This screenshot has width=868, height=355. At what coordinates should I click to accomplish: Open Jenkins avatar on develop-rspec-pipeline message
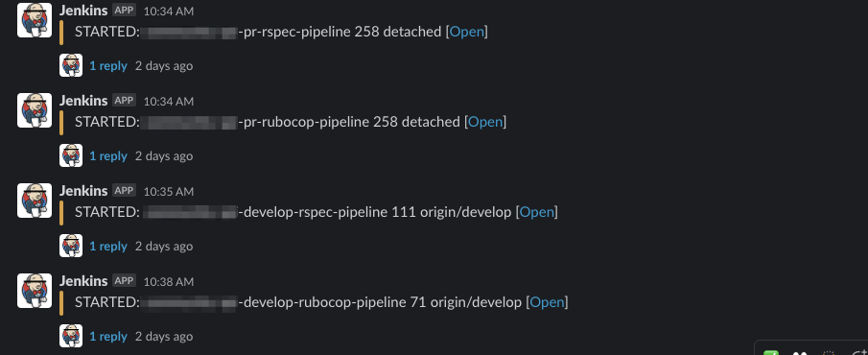(35, 201)
